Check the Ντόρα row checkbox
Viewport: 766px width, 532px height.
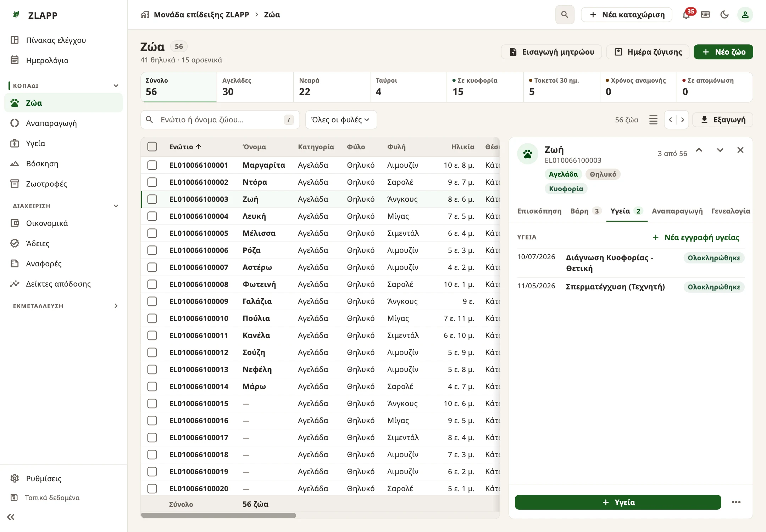pos(152,182)
